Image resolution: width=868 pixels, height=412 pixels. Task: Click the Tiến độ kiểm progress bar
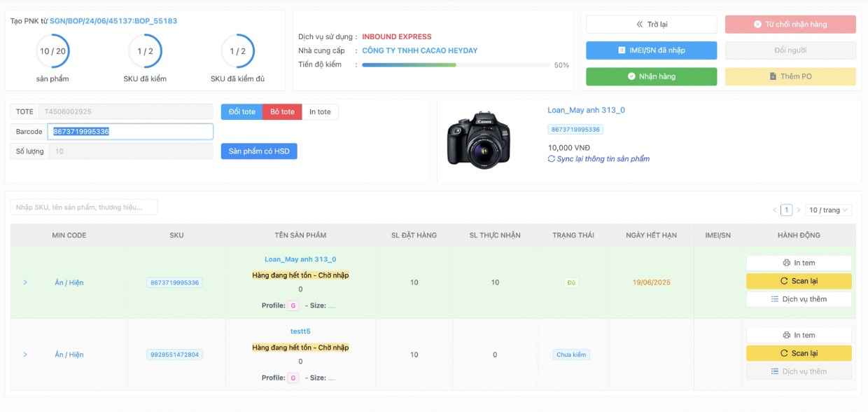[x=455, y=65]
